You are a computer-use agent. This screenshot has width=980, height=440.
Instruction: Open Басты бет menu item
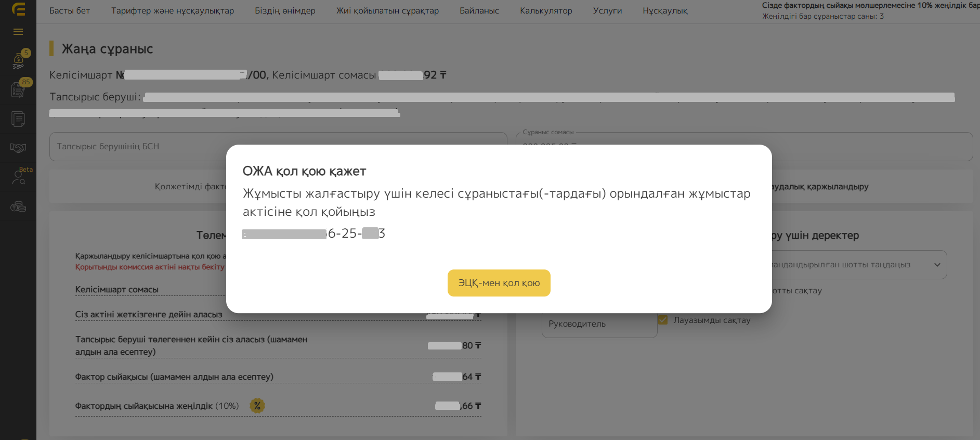pyautogui.click(x=70, y=10)
